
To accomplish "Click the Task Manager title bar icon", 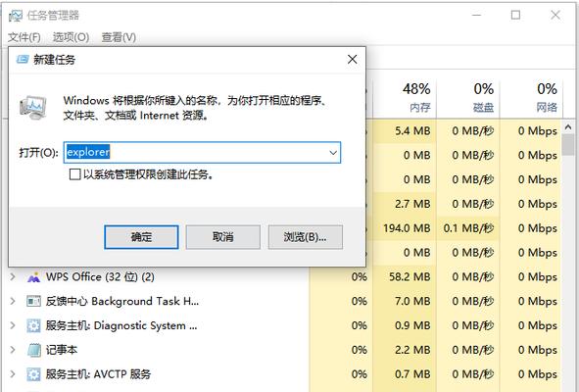I will click(16, 16).
